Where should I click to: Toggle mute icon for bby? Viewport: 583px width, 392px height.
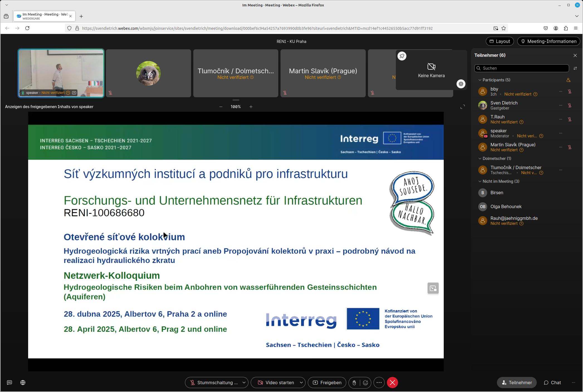(x=570, y=91)
